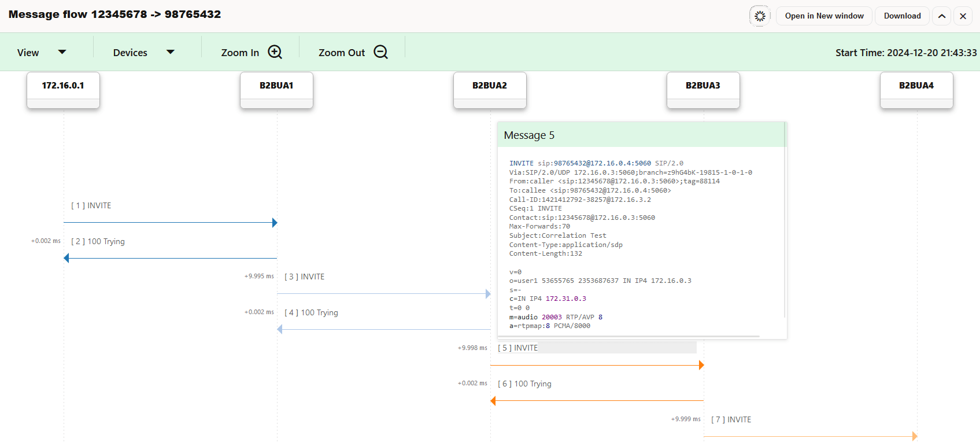
Task: Click the Zoom Out magnifier icon
Action: click(381, 52)
